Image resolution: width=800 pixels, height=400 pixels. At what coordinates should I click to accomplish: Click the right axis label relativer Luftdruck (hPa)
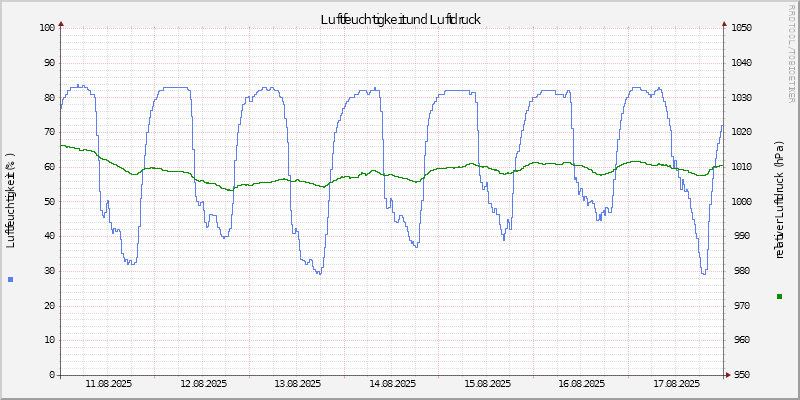[779, 200]
